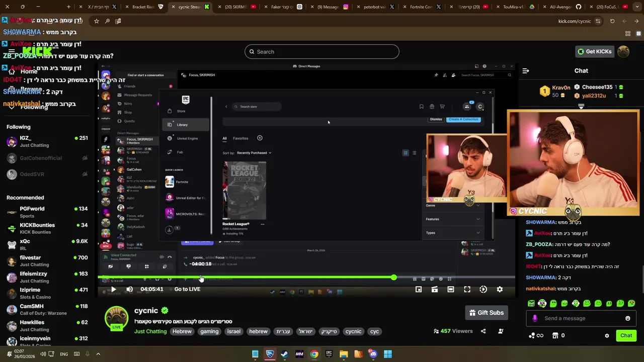Viewport: 644px width, 362px height.
Task: Open the chat shop storefront icon
Action: pyautogui.click(x=555, y=335)
